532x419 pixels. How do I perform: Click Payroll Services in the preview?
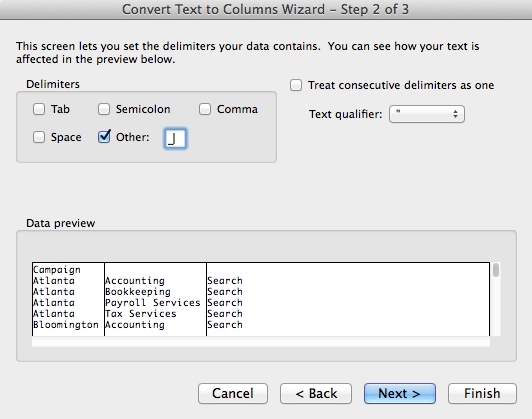[x=153, y=303]
